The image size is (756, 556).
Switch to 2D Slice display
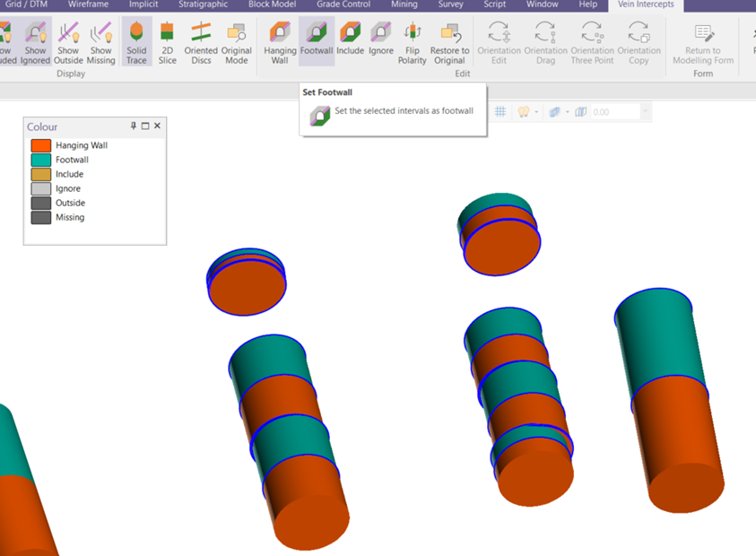[x=167, y=41]
